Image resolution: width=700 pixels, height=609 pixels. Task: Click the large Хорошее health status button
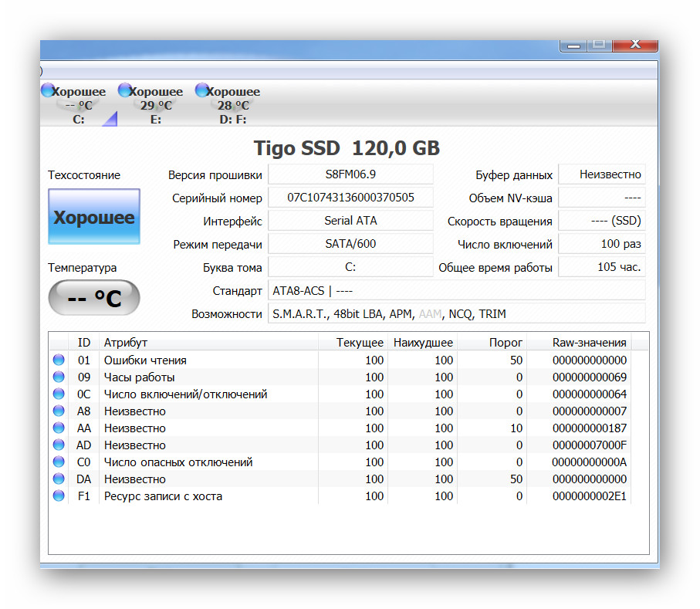[x=94, y=217]
